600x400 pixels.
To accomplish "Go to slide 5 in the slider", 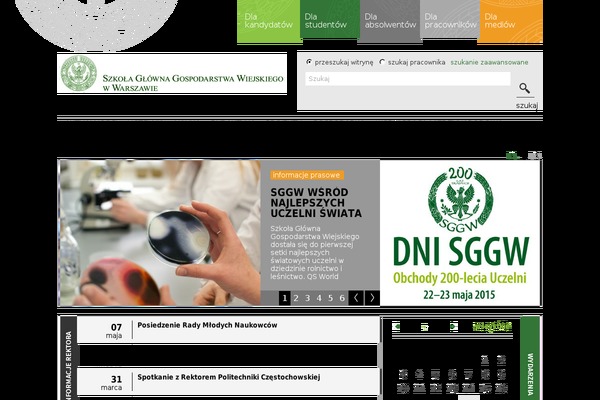I will pos(331,298).
